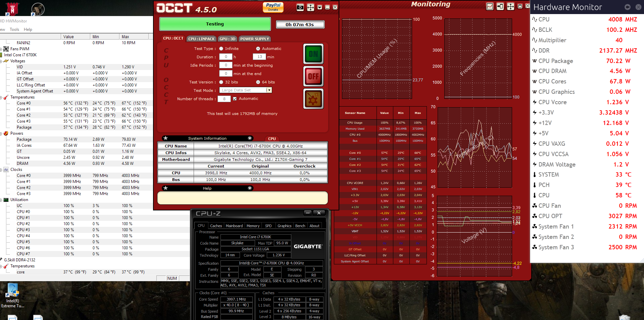This screenshot has width=644, height=320.
Task: Click the Number of threads input field
Action: click(224, 99)
